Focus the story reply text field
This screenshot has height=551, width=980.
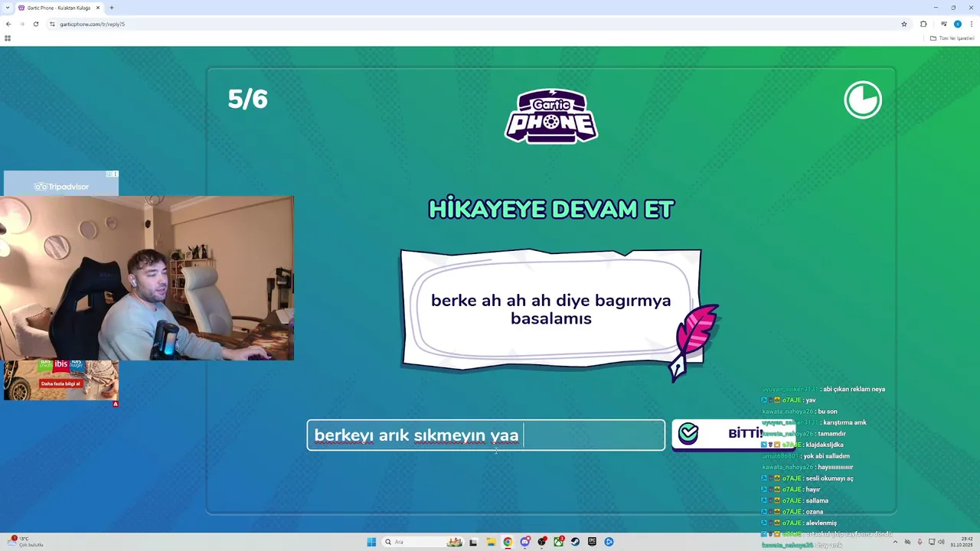(x=486, y=435)
